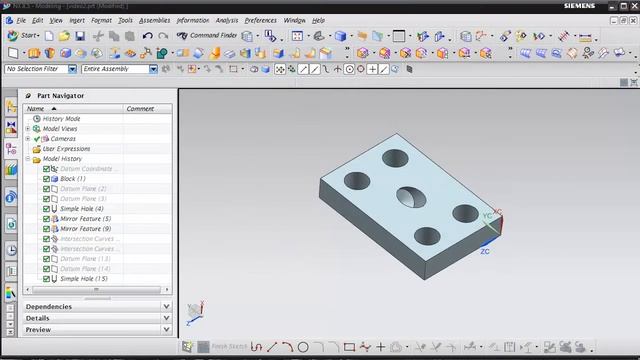Open the Preferences menu

(260, 20)
